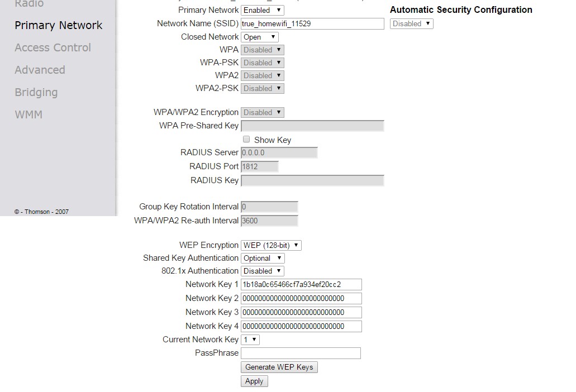Go to Access Control settings

[53, 47]
